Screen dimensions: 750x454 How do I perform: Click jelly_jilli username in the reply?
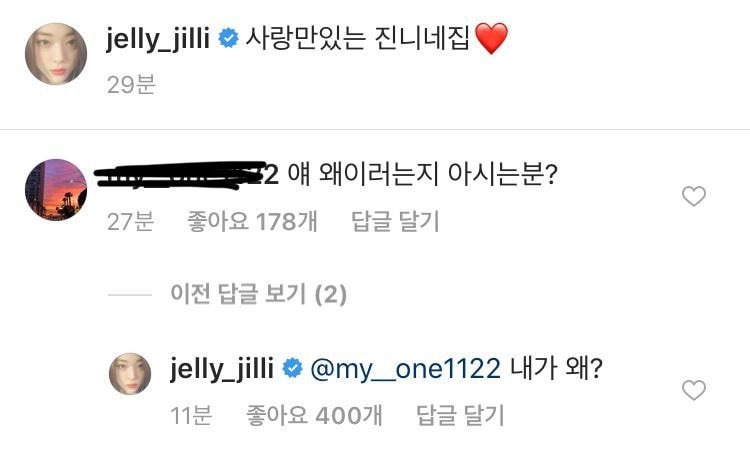tap(222, 369)
